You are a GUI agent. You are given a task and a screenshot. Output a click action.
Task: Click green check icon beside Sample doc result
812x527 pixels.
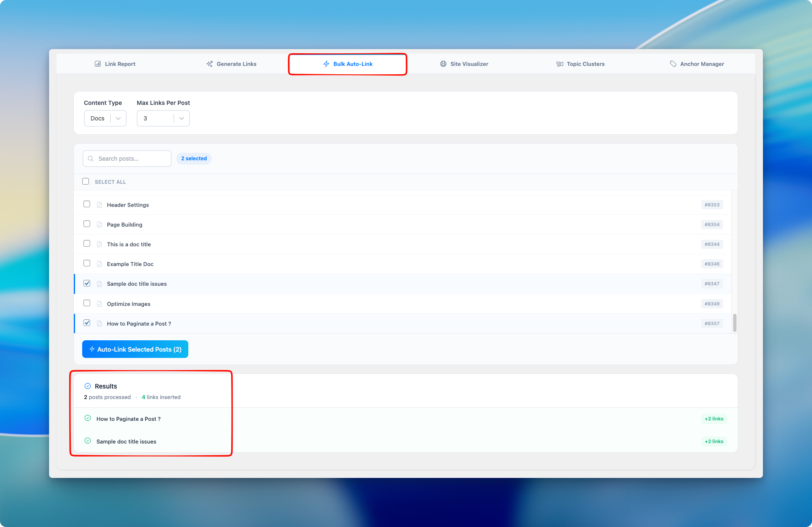pyautogui.click(x=88, y=441)
